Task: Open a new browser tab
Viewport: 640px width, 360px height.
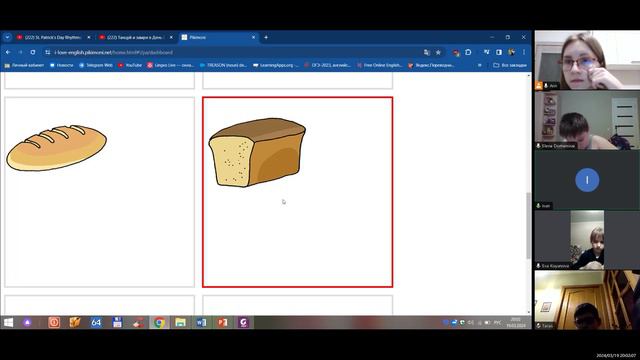Action: [266, 37]
